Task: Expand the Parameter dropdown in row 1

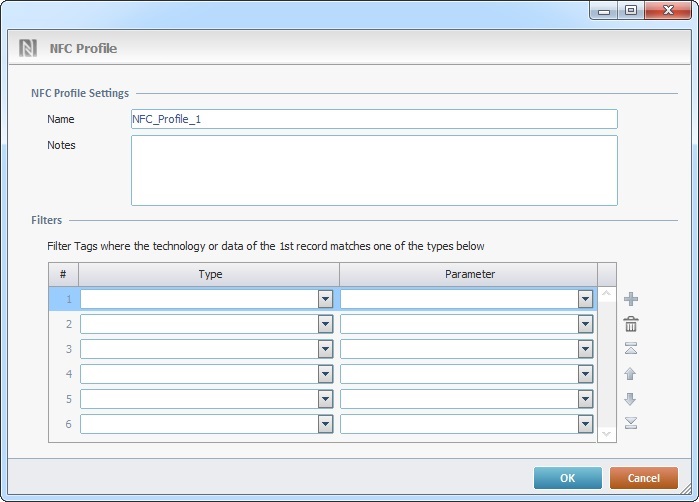Action: coord(585,299)
